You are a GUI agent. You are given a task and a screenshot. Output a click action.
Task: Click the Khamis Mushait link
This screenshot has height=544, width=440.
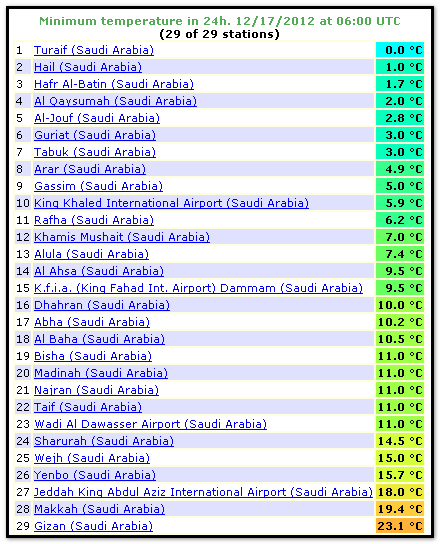point(122,237)
